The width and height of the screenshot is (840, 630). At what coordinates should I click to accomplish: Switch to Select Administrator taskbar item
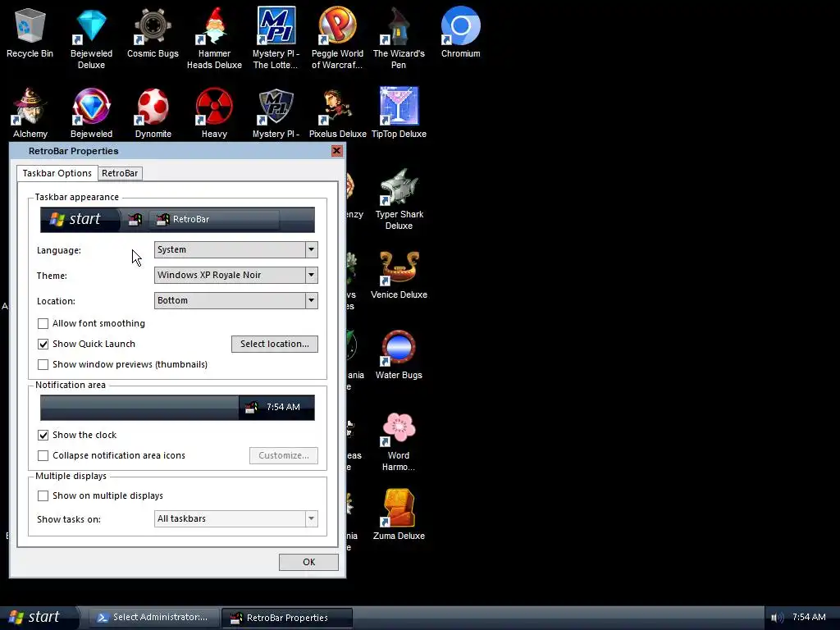point(154,618)
